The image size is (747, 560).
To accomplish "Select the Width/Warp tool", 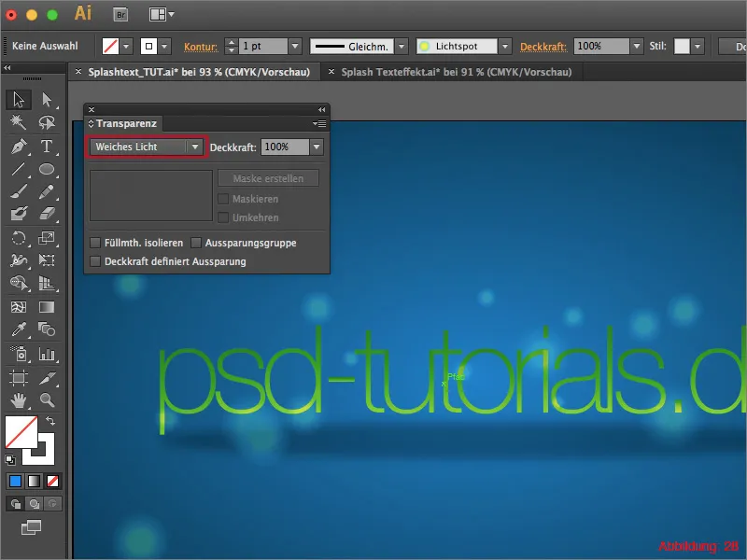I will [x=19, y=260].
